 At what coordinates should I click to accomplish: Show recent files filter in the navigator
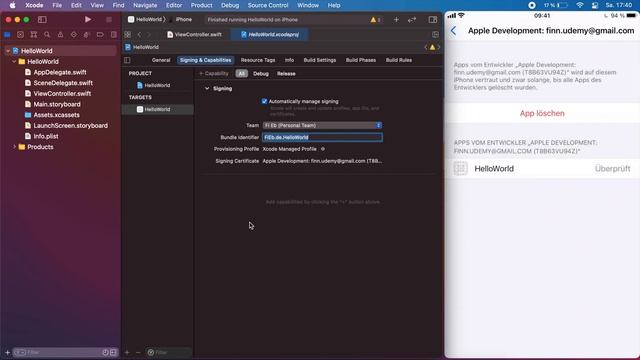(105, 352)
